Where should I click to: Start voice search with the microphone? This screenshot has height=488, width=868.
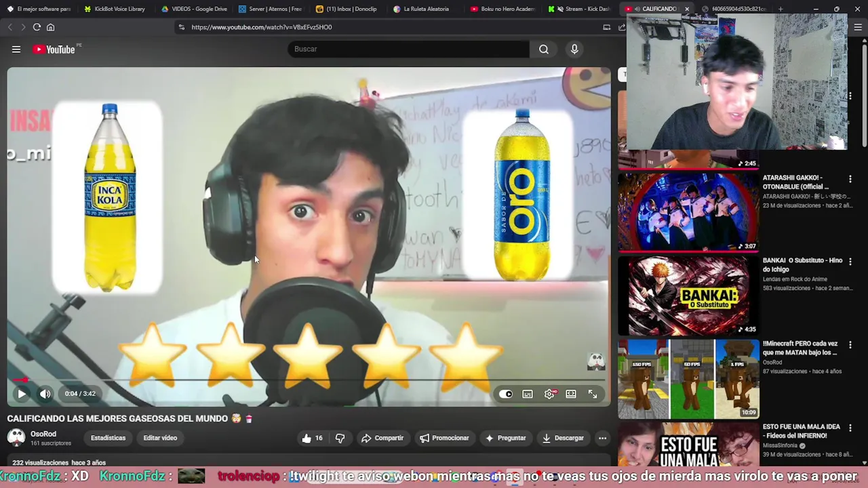pyautogui.click(x=574, y=49)
